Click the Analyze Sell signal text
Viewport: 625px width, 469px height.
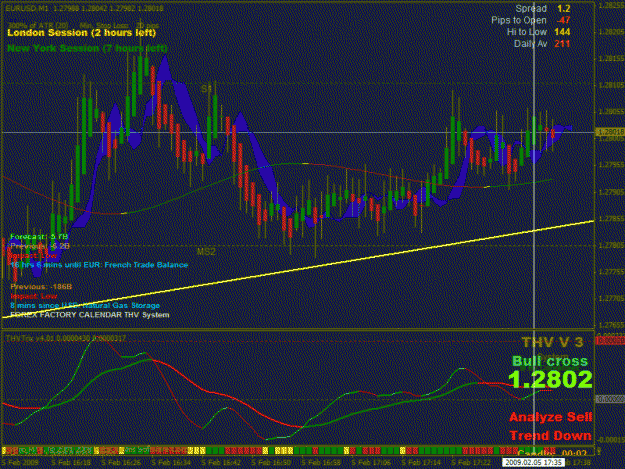pyautogui.click(x=550, y=417)
